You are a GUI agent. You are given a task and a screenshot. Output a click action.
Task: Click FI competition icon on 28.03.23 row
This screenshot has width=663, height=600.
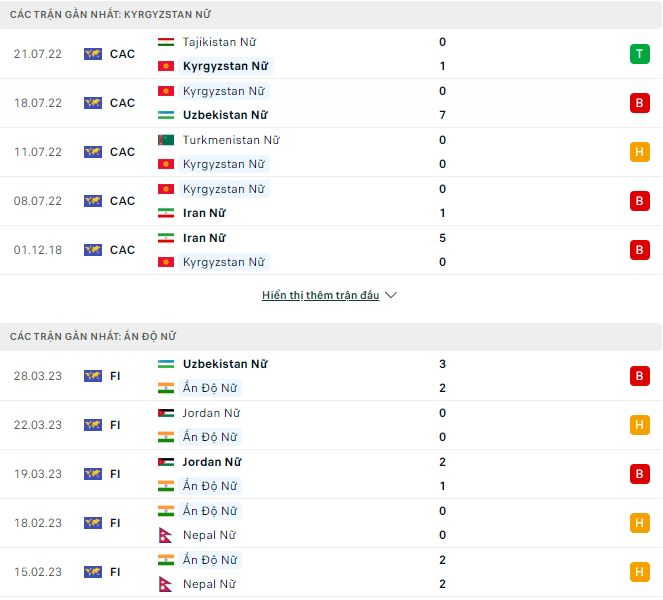pos(93,376)
